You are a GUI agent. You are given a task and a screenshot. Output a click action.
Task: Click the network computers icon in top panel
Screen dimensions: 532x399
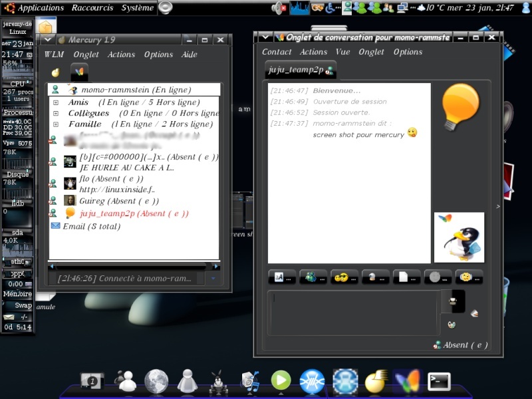pos(402,7)
